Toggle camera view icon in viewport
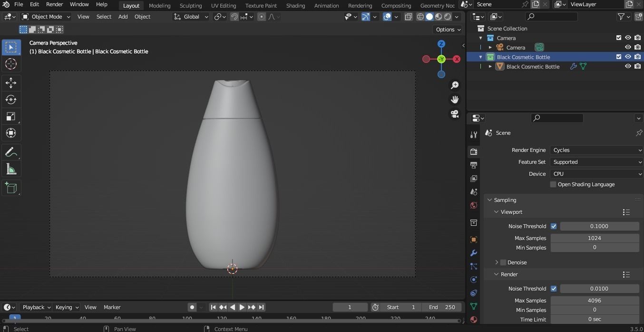Screen dimensions: 644x332 [x=455, y=114]
